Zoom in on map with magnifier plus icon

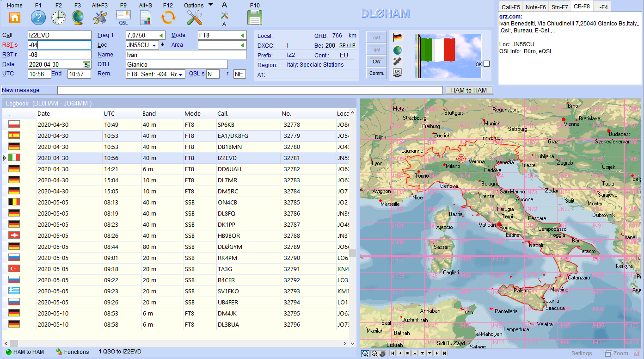pos(365,353)
